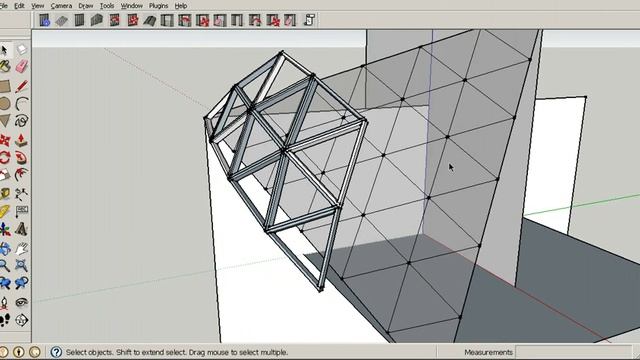Choose the Paint Bucket tool
The width and height of the screenshot is (640, 360).
pyautogui.click(x=4, y=66)
